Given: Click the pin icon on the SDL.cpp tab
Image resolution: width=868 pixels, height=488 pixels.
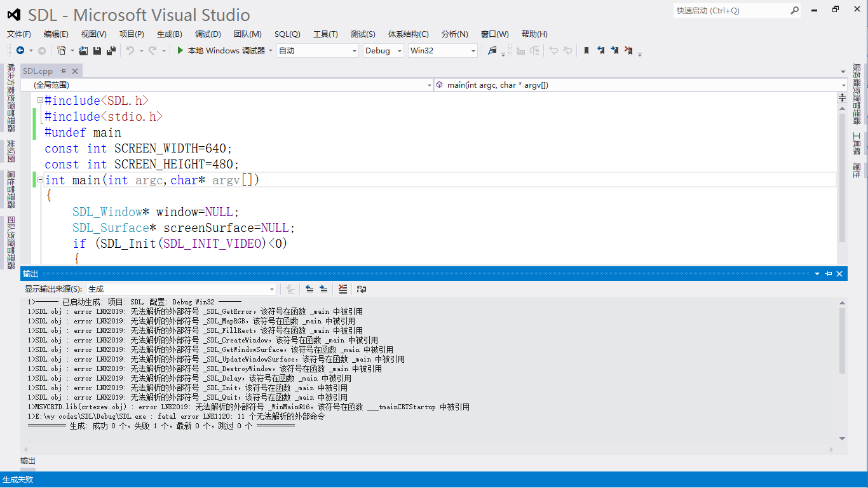Looking at the screenshot, I should [64, 71].
